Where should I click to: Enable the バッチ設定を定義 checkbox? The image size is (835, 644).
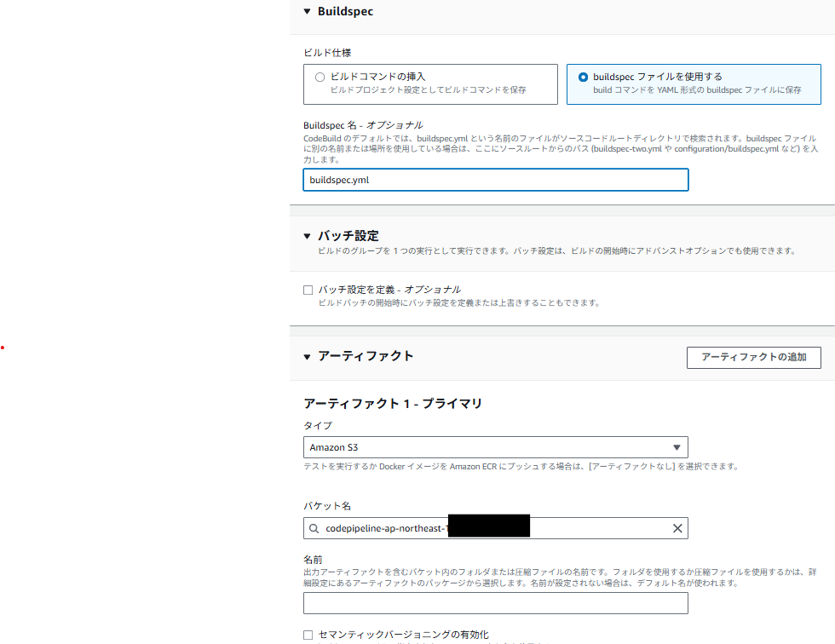(x=308, y=290)
